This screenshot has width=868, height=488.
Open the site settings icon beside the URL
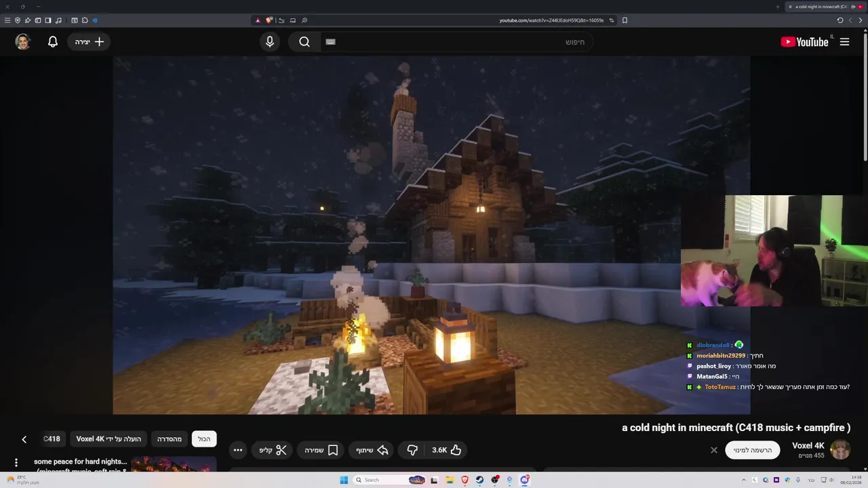[612, 20]
